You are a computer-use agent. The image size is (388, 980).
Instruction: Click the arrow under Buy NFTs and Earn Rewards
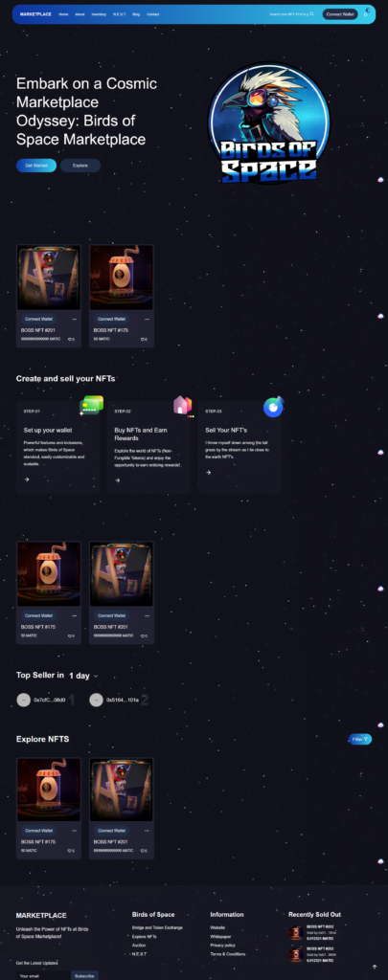tap(118, 480)
